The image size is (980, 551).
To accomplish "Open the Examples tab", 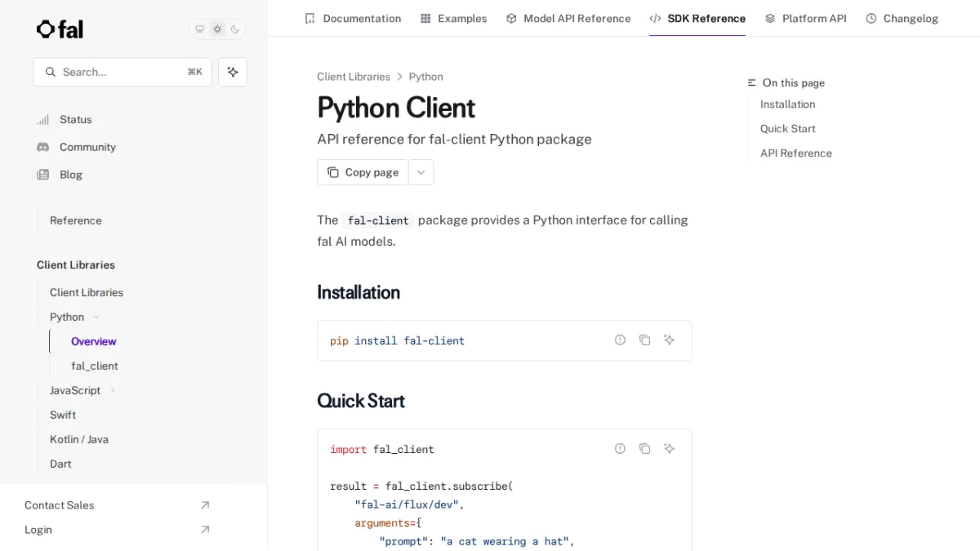I will pos(453,18).
